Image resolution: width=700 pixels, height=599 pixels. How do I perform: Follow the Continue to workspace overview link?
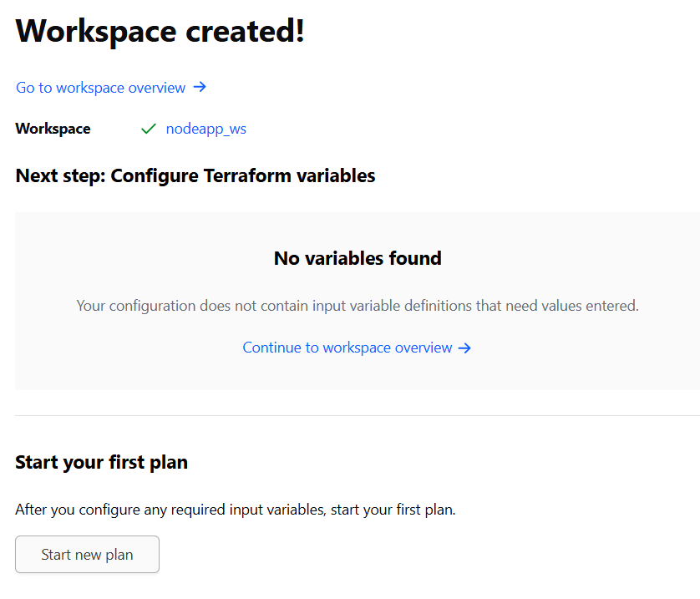coord(347,348)
